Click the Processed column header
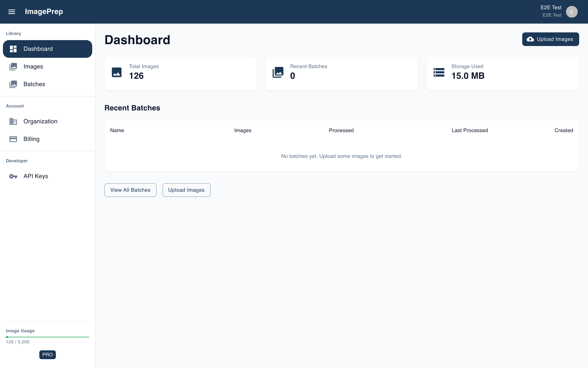The height and width of the screenshot is (368, 588). pos(341,130)
